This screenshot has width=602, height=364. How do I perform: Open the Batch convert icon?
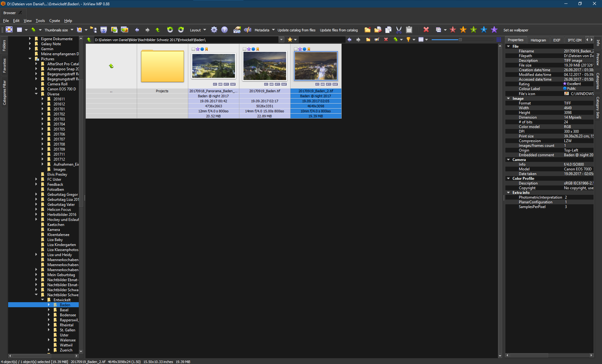pos(125,30)
